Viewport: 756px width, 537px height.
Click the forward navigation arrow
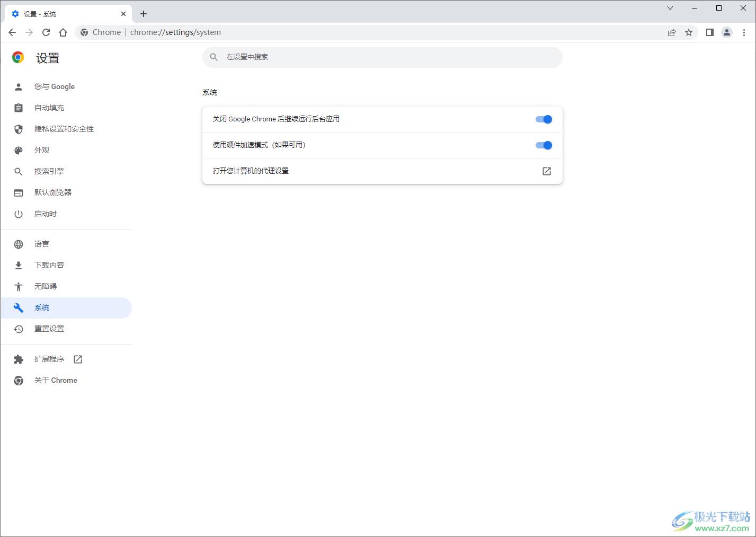coord(29,32)
